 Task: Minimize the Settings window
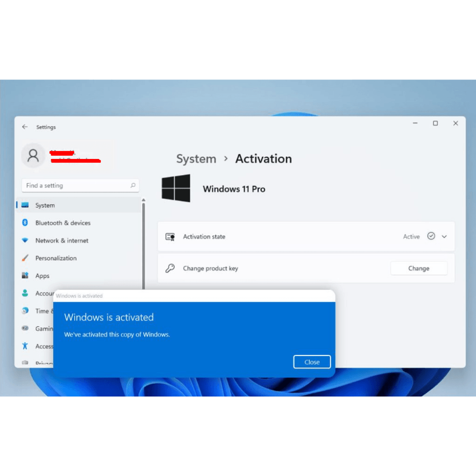(415, 123)
